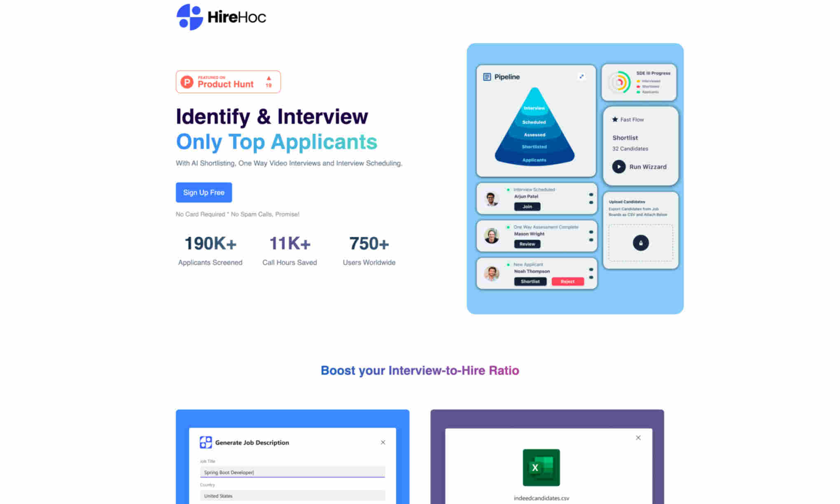
Task: Click the Run Wizzard play button icon
Action: point(618,166)
